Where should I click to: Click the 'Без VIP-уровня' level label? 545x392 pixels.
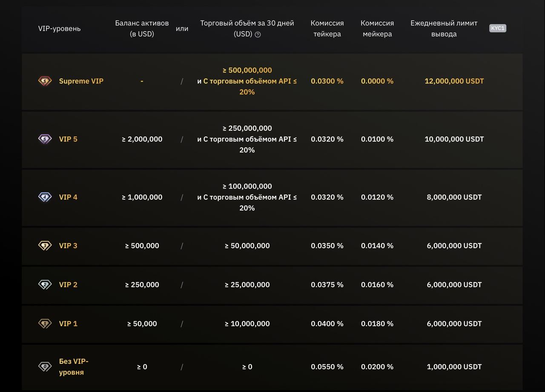(74, 366)
